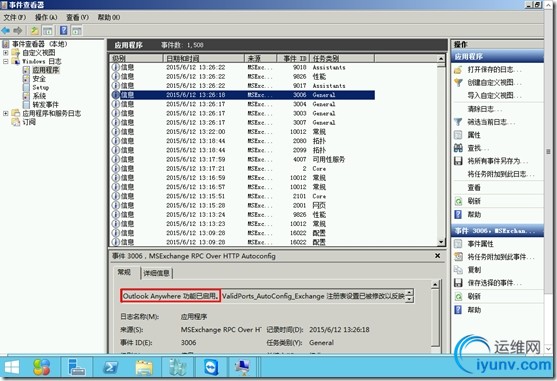Open the Server Manager taskbar icon
557x381 pixels.
[77, 367]
